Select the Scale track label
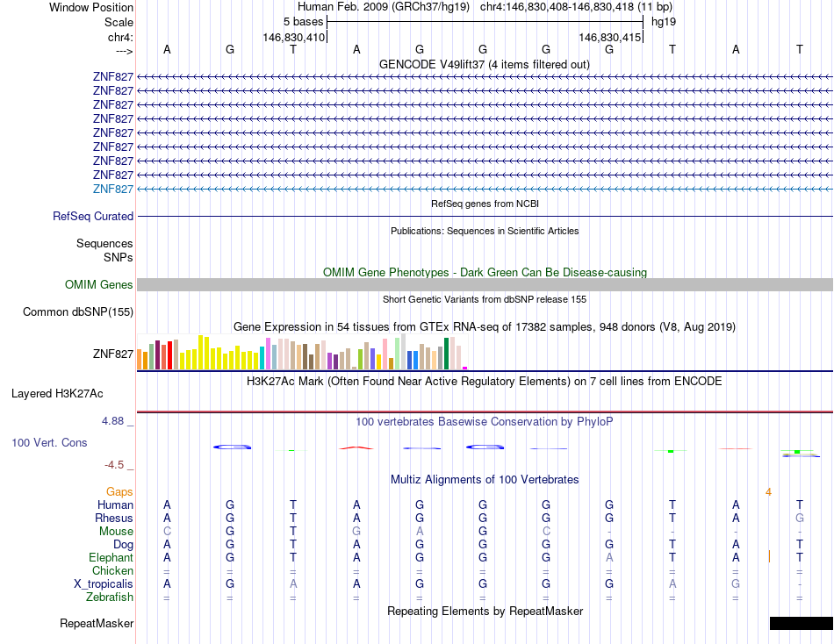The image size is (834, 644). coord(119,22)
